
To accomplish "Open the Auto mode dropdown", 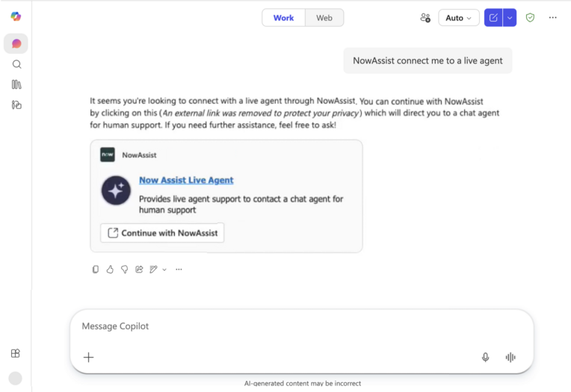I will tap(458, 18).
